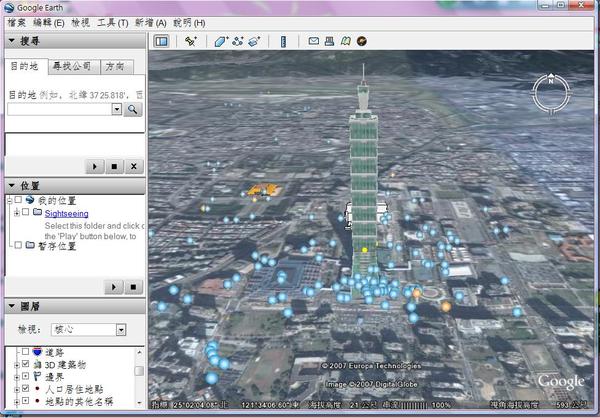Clear search results with X button
600x418 pixels.
[134, 167]
